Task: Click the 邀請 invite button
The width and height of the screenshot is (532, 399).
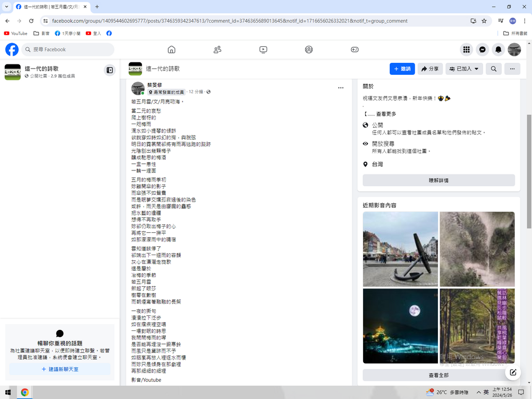Action: click(x=402, y=69)
